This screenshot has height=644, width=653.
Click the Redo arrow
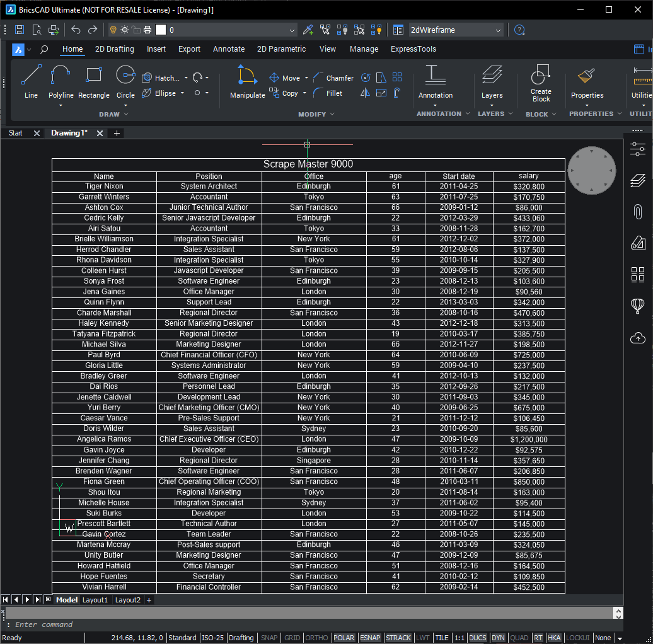coord(93,30)
